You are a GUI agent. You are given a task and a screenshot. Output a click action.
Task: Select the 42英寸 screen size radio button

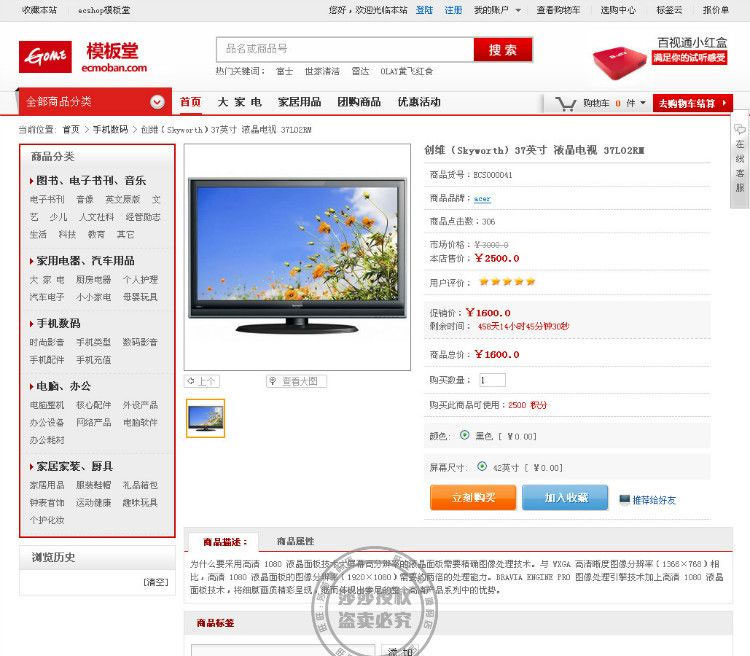click(x=482, y=466)
